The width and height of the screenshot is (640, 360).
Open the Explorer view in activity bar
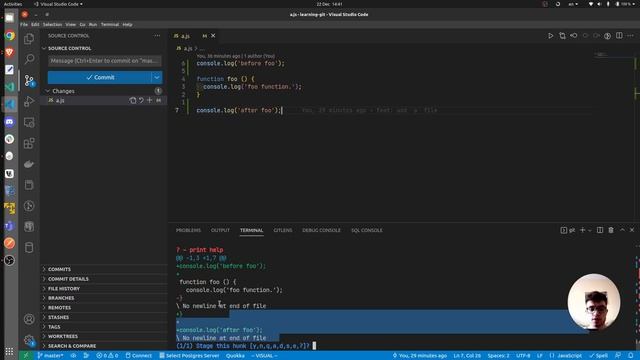(29, 39)
